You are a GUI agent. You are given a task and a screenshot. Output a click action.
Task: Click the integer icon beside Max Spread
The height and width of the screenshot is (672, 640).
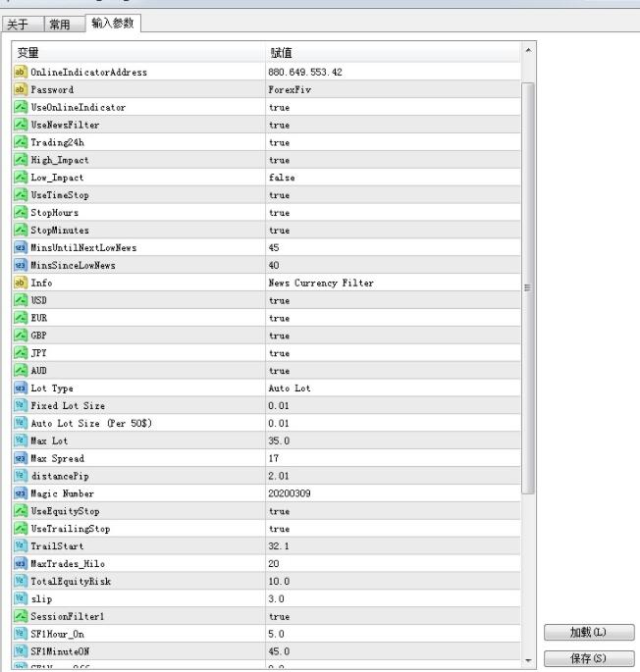[x=21, y=458]
